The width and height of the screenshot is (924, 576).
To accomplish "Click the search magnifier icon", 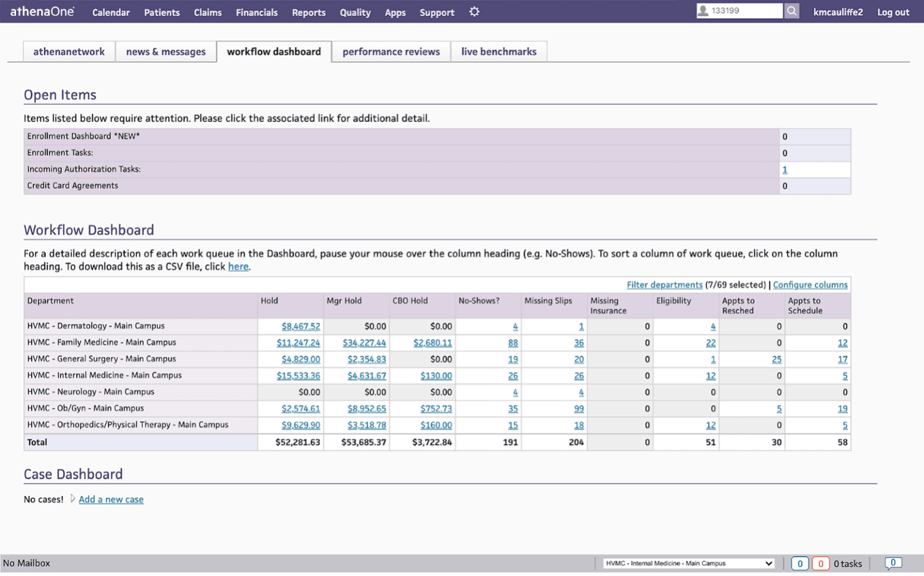I will click(x=791, y=10).
